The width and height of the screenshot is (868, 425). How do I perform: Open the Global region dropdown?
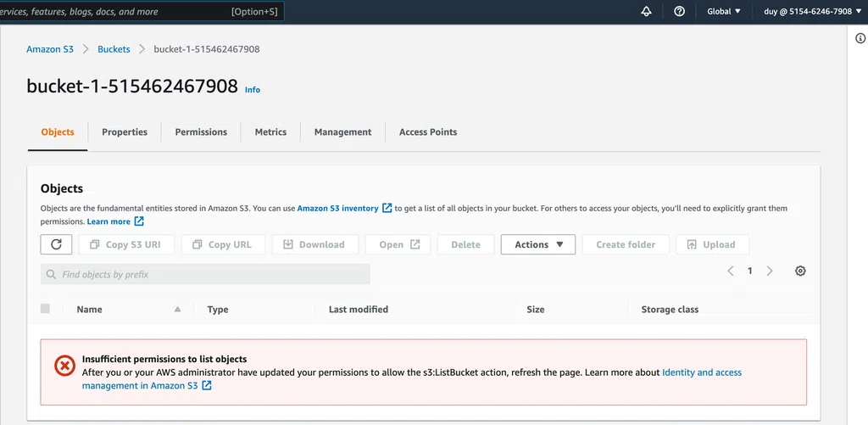pos(724,11)
